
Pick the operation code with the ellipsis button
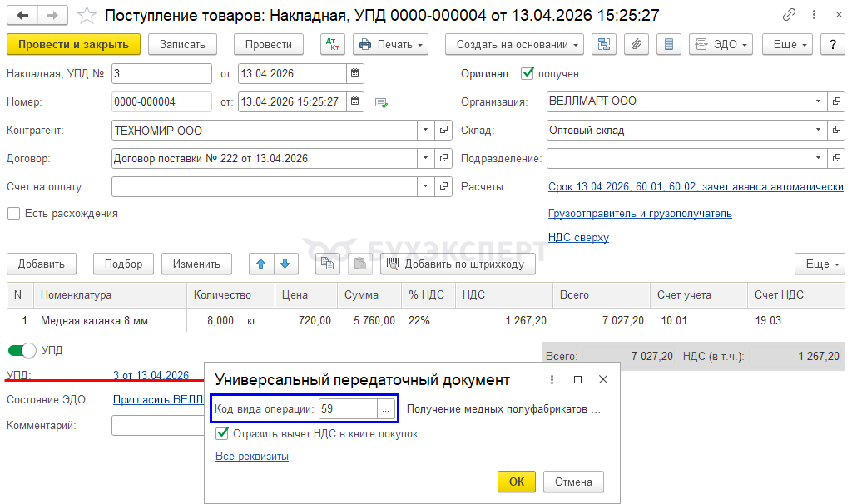point(386,409)
